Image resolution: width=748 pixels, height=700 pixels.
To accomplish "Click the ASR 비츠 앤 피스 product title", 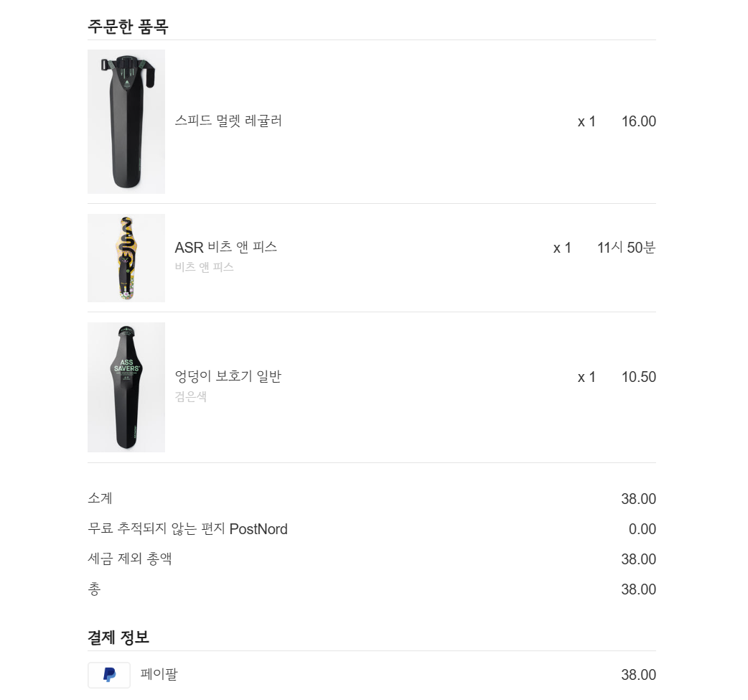I will point(225,247).
